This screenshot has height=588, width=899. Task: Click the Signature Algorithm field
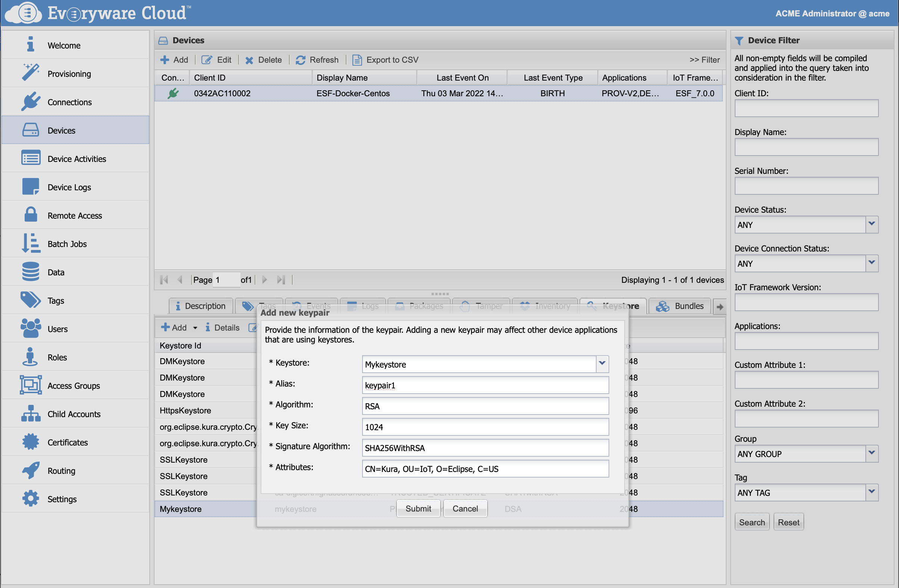485,448
